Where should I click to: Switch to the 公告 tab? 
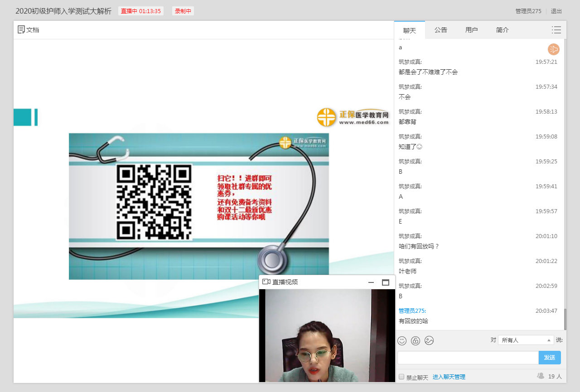coord(440,30)
